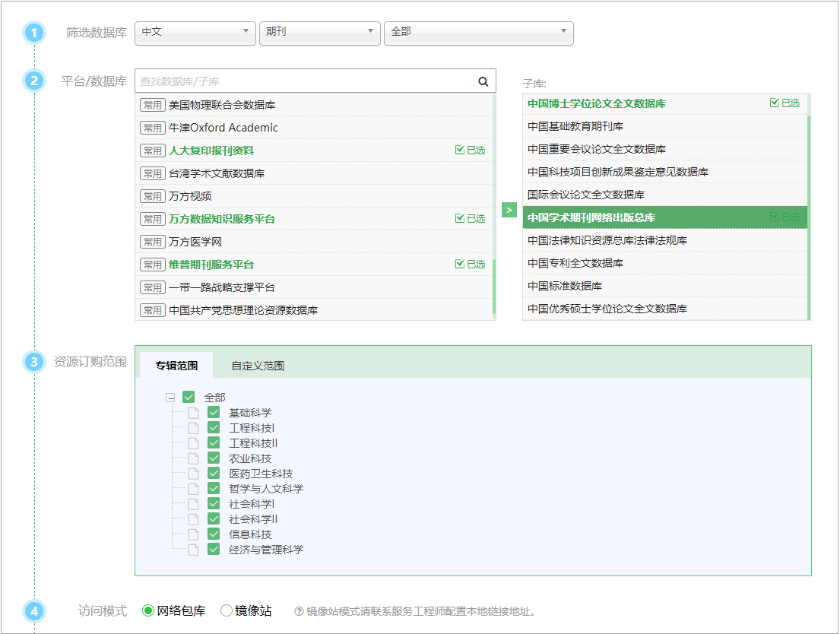Image resolution: width=840 pixels, height=634 pixels.
Task: Select sub-library 中国标准数据库
Action: (665, 286)
